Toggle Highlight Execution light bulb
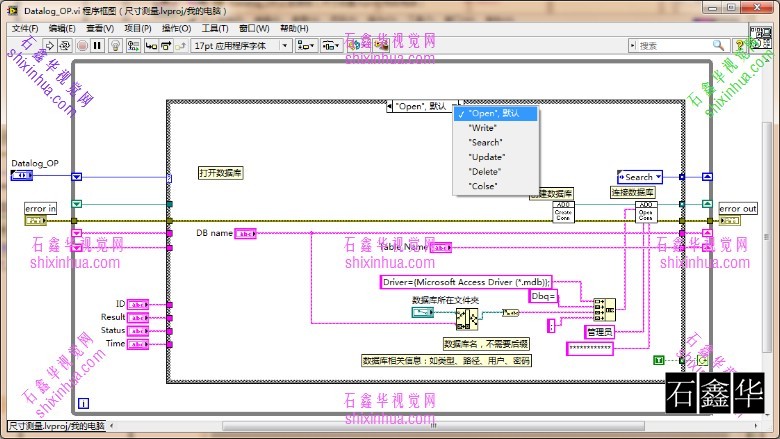The height and width of the screenshot is (439, 780). pyautogui.click(x=115, y=45)
